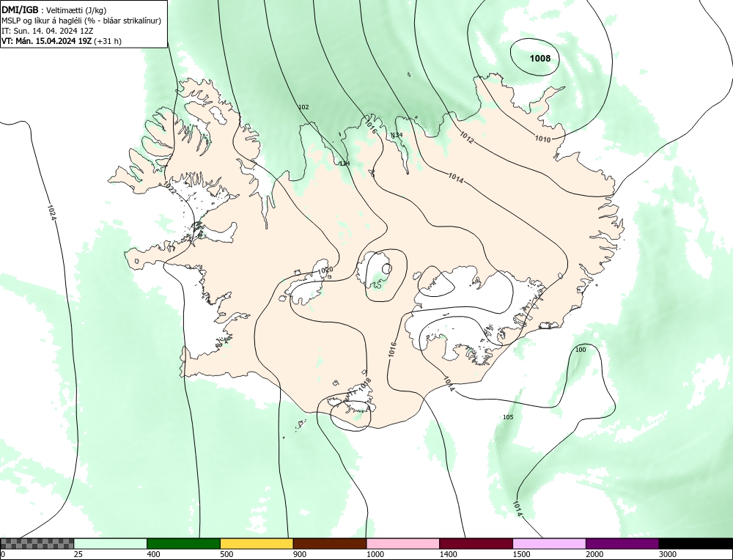Select the 1010 isobar label
The height and width of the screenshot is (560, 733).
pos(542,139)
